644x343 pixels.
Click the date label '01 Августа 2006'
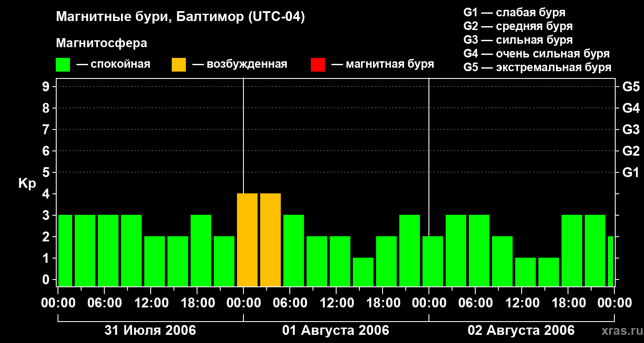pyautogui.click(x=336, y=330)
